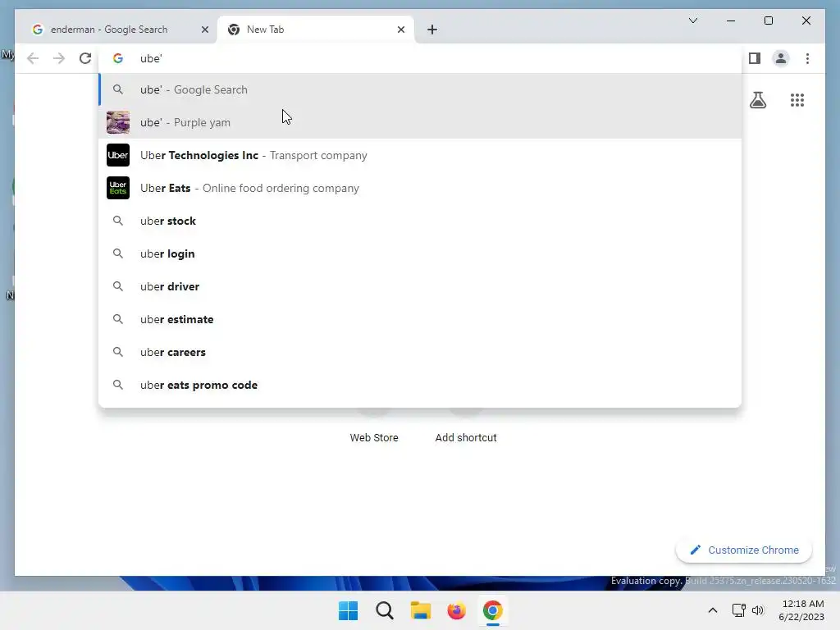Pick uber eats promo code suggestion

click(x=421, y=385)
